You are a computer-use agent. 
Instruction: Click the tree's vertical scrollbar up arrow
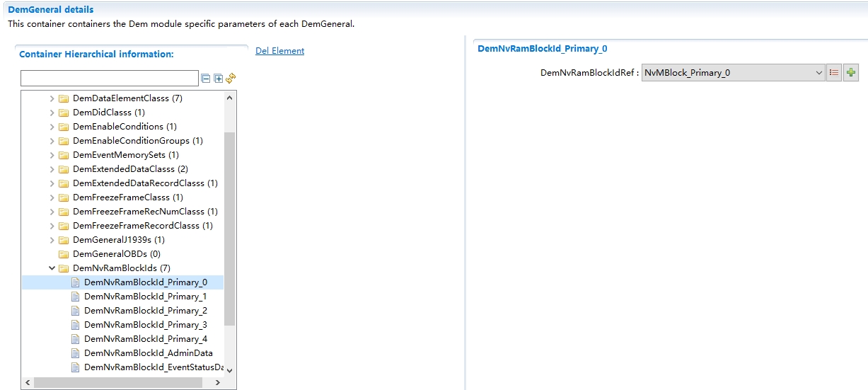click(x=229, y=98)
